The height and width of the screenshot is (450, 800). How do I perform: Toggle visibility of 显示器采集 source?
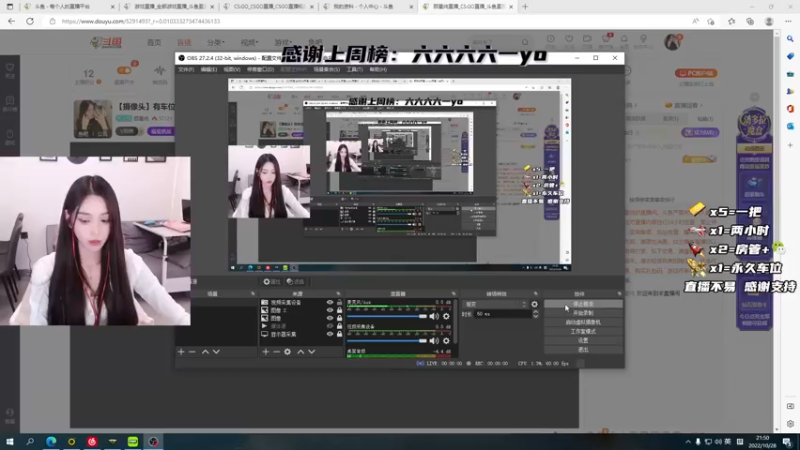330,334
